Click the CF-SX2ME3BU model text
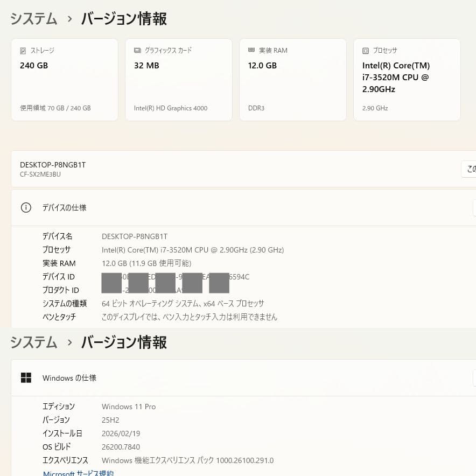 pyautogui.click(x=40, y=174)
